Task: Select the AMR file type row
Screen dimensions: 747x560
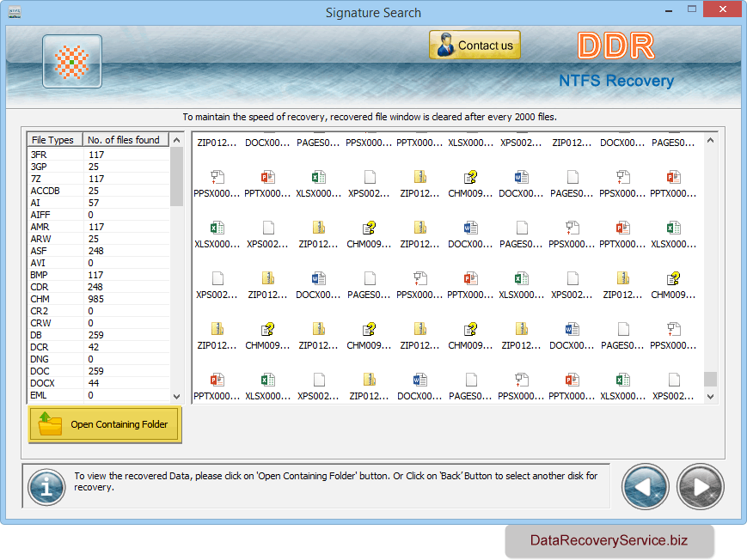Action: pos(98,227)
